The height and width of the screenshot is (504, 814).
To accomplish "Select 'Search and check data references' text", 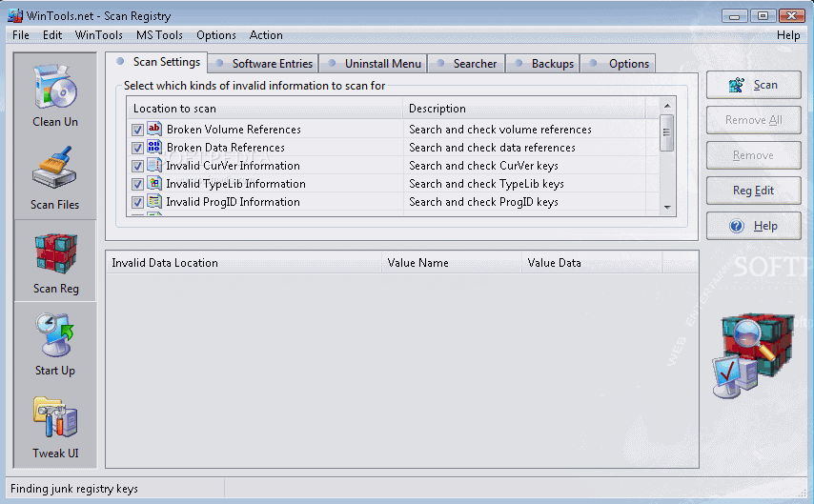I will 492,148.
